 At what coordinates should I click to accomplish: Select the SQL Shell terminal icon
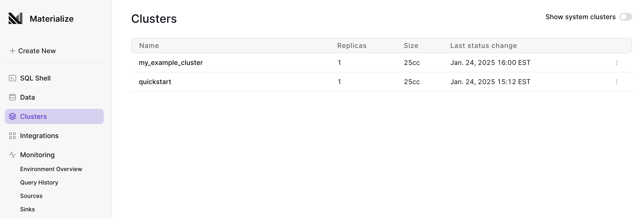click(x=12, y=78)
